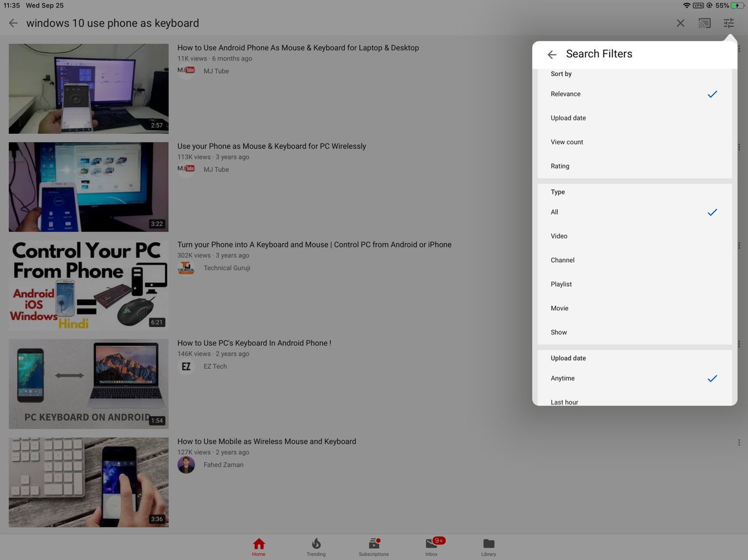This screenshot has width=748, height=560.
Task: Open title 'Use your Phone as Mouse & Keyboard'
Action: pos(272,146)
